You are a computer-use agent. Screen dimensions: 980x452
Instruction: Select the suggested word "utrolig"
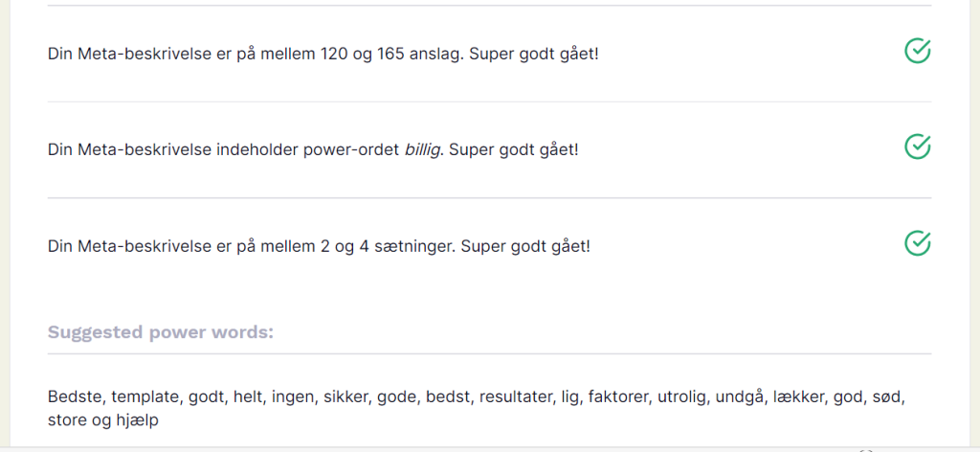pyautogui.click(x=682, y=396)
